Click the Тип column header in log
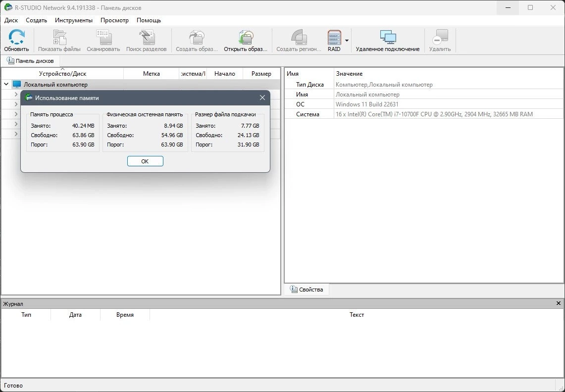The width and height of the screenshot is (565, 392). 26,314
